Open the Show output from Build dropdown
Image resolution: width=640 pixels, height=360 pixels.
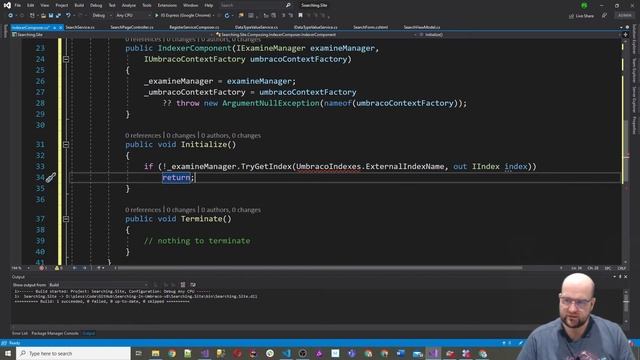(98, 284)
